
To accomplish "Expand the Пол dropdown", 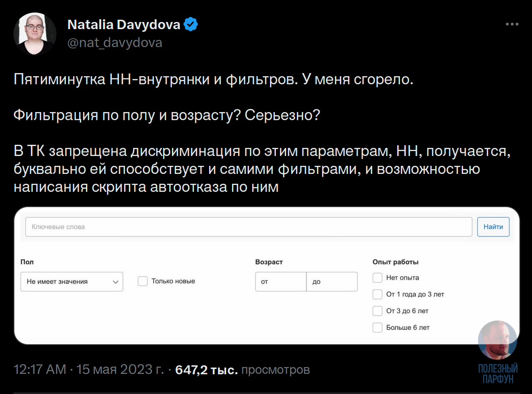I will (72, 281).
